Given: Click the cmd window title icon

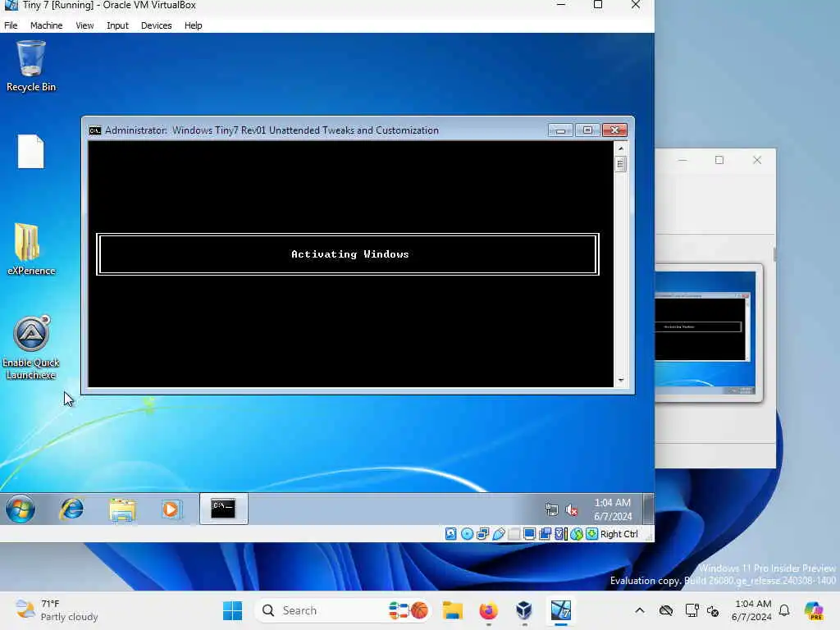Looking at the screenshot, I should click(x=95, y=130).
